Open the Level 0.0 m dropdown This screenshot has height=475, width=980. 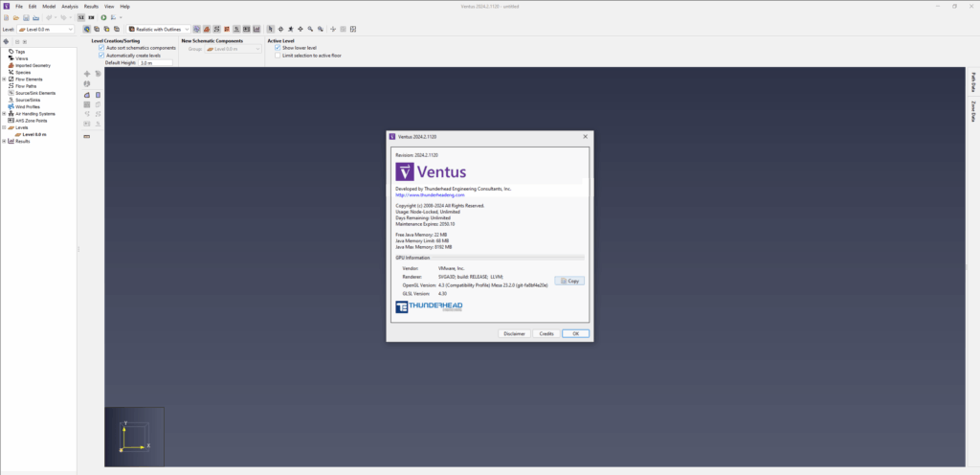[46, 29]
